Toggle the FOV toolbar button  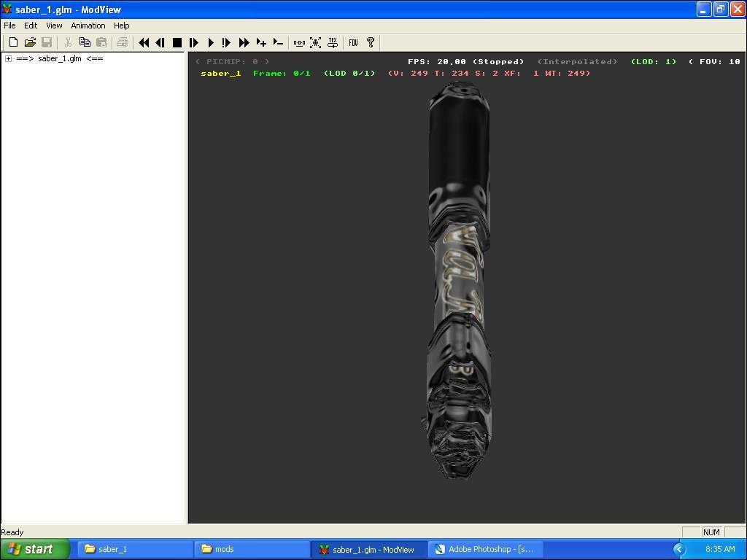click(353, 43)
